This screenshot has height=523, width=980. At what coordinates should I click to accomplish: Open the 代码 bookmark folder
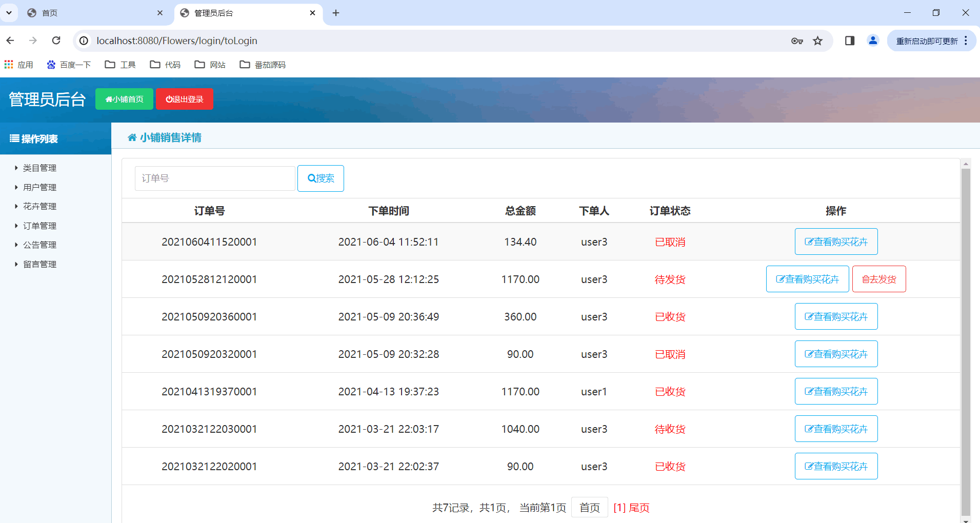(x=165, y=65)
